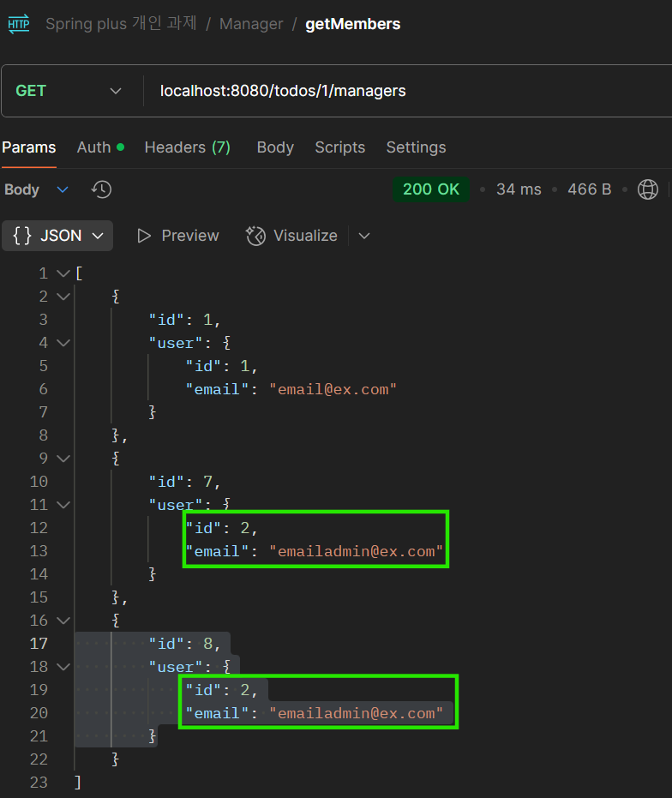The height and width of the screenshot is (798, 672).
Task: Click the "emailadmin@ex.com" value on line 20
Action: pos(356,713)
